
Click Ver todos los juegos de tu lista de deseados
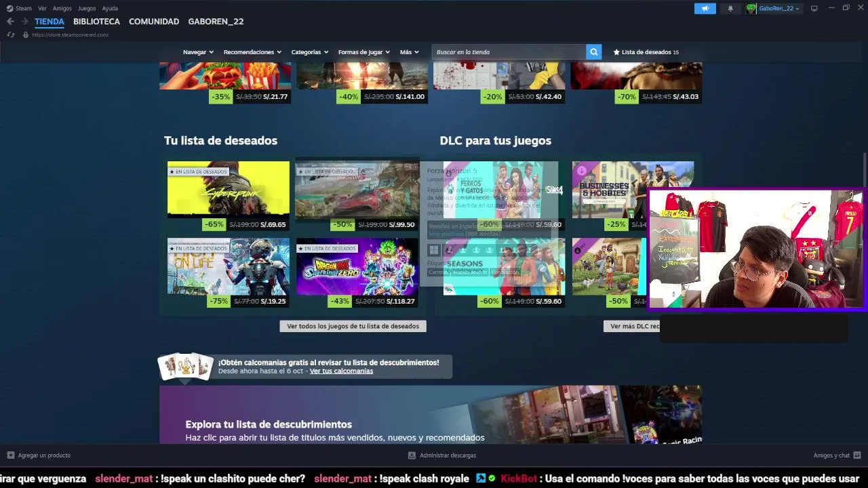pos(353,326)
